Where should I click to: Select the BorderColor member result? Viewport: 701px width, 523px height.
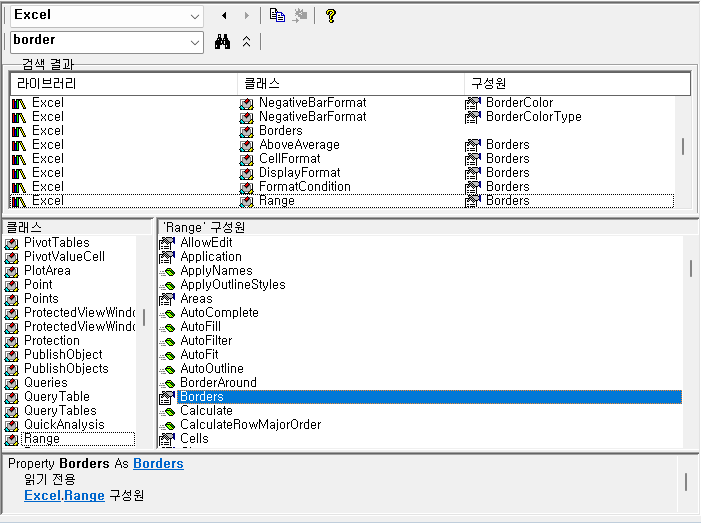coord(519,103)
